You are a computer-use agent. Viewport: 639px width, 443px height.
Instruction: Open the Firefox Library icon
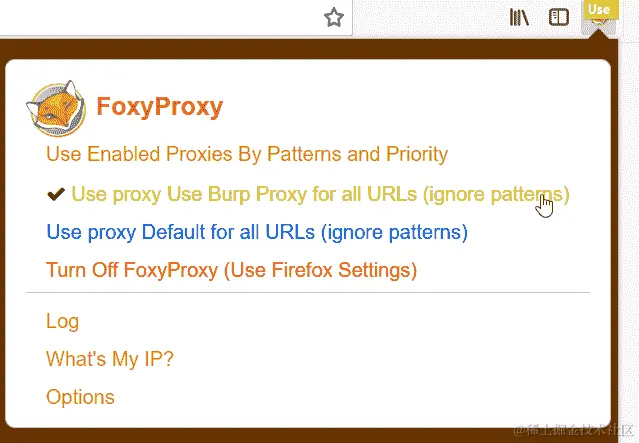(519, 18)
